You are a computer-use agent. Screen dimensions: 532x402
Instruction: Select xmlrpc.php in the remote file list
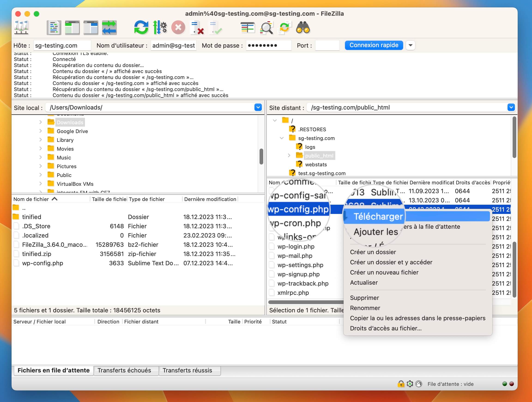293,292
